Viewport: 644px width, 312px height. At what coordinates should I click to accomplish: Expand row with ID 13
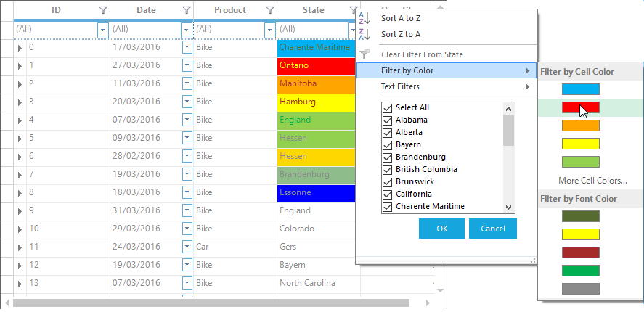point(20,284)
